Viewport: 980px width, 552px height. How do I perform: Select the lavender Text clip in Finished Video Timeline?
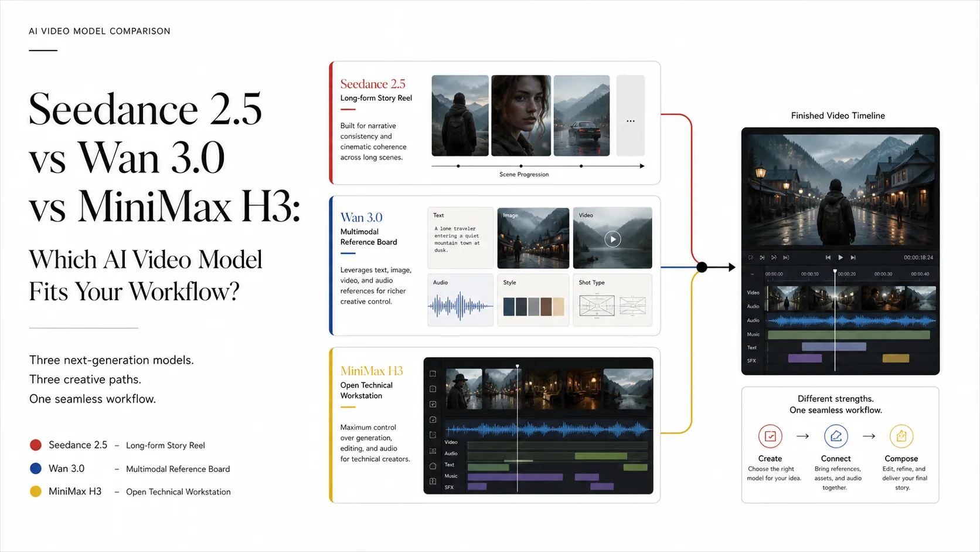point(834,347)
